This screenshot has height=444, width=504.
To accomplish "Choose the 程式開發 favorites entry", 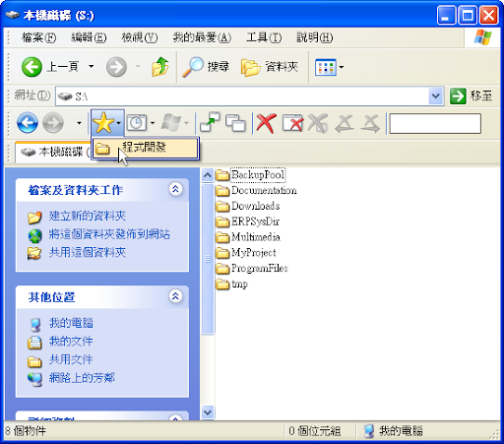I will (x=145, y=149).
